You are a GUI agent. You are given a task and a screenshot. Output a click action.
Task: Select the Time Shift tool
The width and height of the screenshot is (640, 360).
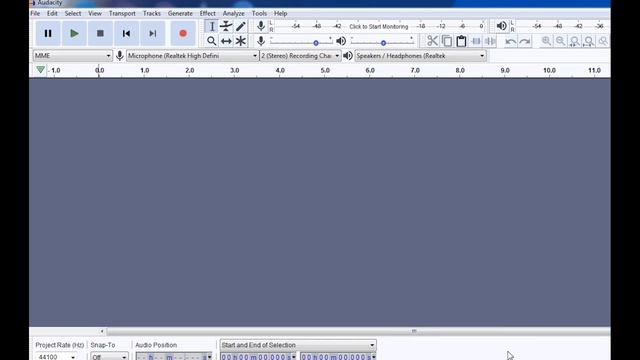[x=226, y=41]
